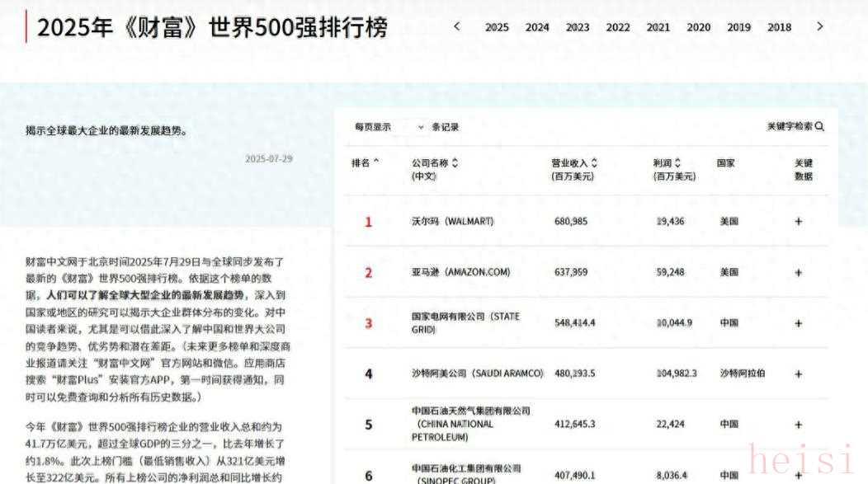Sort by company name column
The height and width of the screenshot is (484, 868).
pyautogui.click(x=455, y=163)
